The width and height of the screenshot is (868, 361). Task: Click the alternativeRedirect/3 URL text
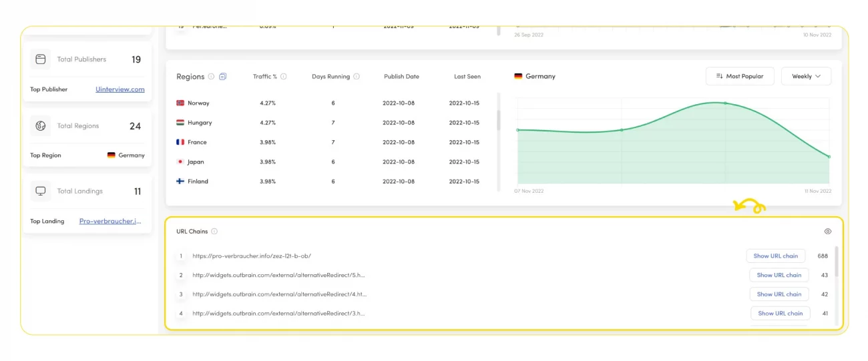(279, 314)
